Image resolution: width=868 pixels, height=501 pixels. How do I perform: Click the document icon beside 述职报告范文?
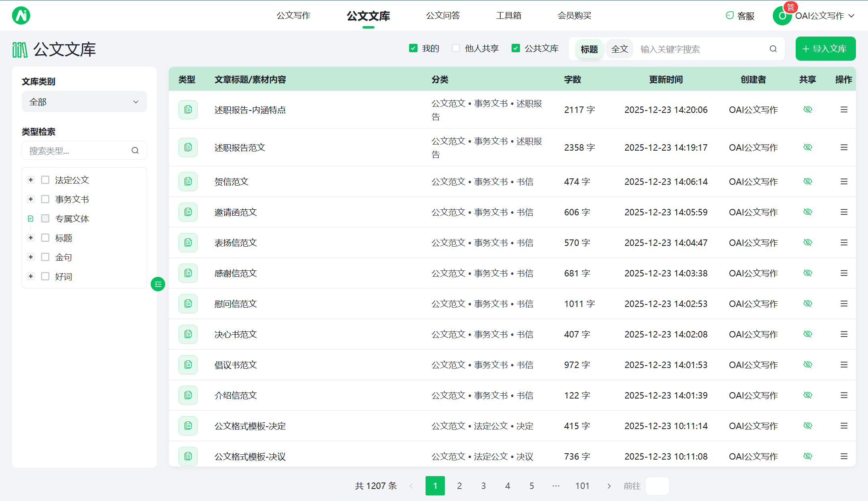(188, 147)
